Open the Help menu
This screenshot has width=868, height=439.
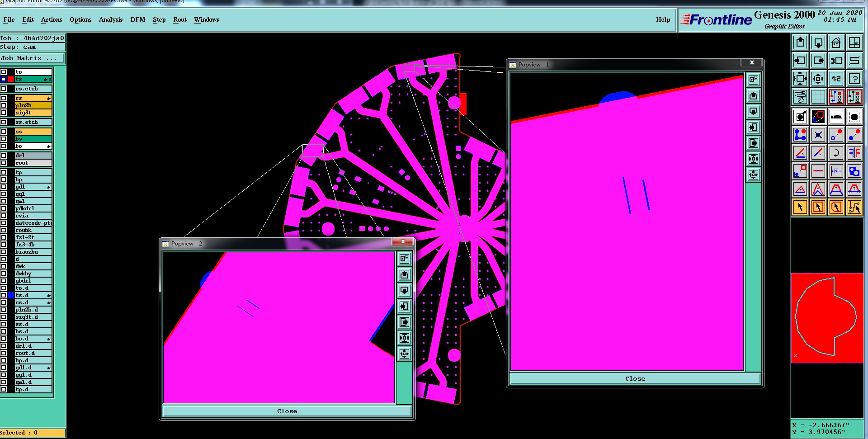pyautogui.click(x=663, y=19)
